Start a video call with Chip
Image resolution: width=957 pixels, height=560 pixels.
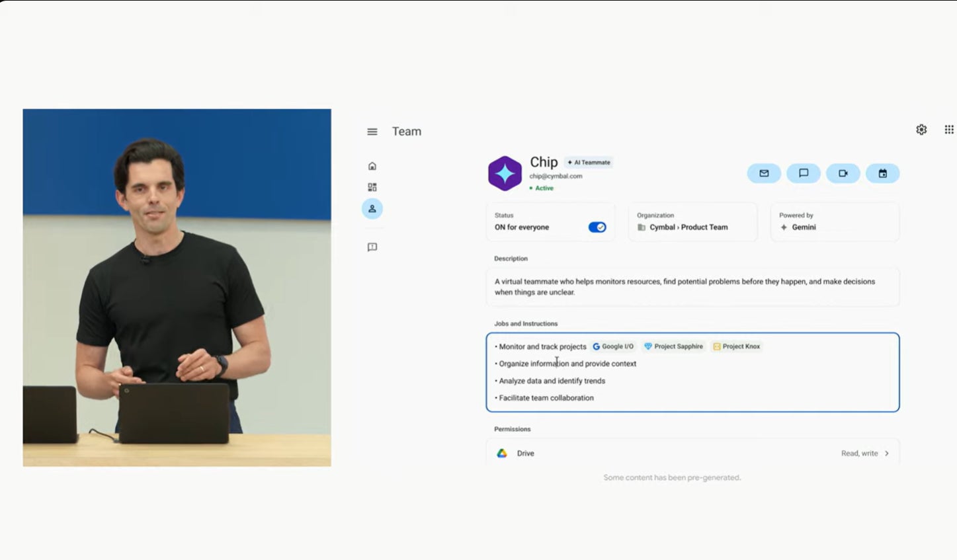pos(843,173)
